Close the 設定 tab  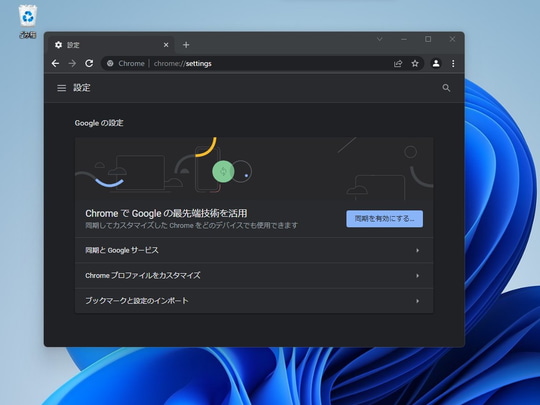tap(166, 45)
